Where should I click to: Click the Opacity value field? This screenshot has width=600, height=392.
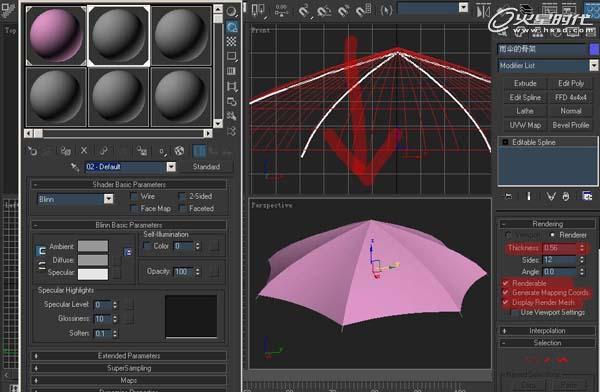click(x=184, y=272)
